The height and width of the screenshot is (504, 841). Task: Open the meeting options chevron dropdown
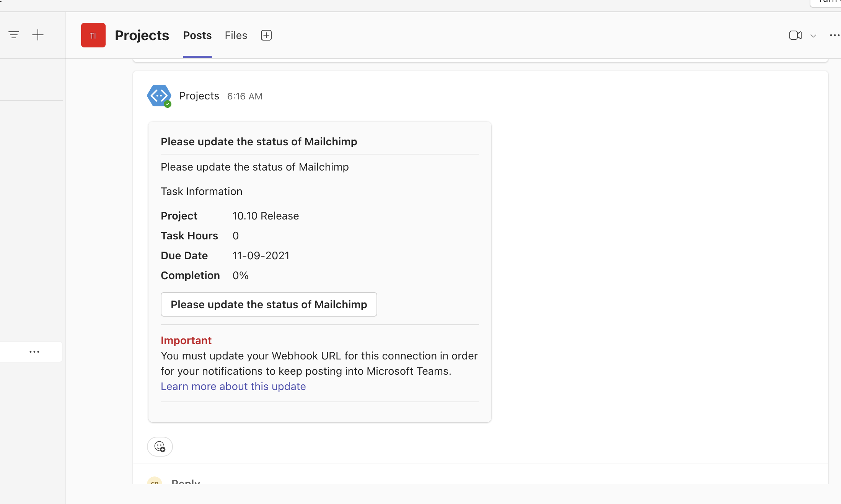point(813,36)
